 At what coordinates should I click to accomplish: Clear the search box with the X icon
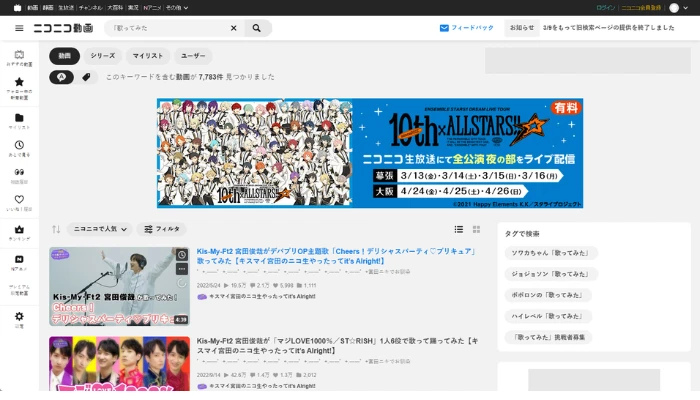[x=233, y=28]
